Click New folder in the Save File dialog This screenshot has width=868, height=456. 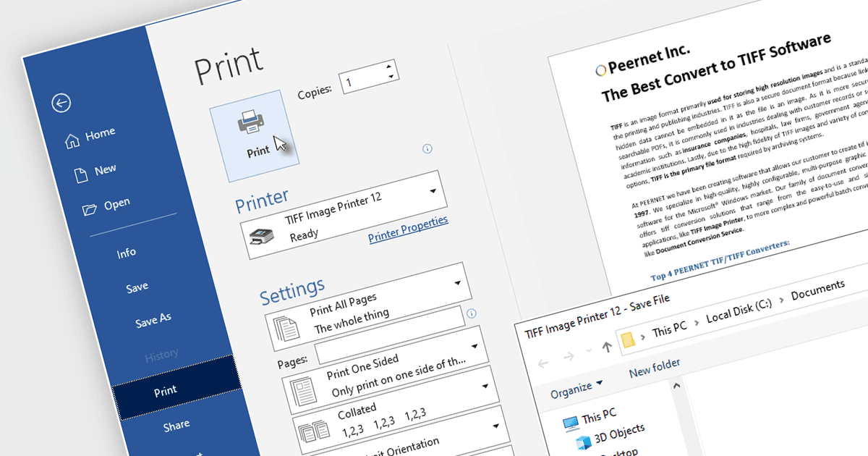[x=654, y=367]
